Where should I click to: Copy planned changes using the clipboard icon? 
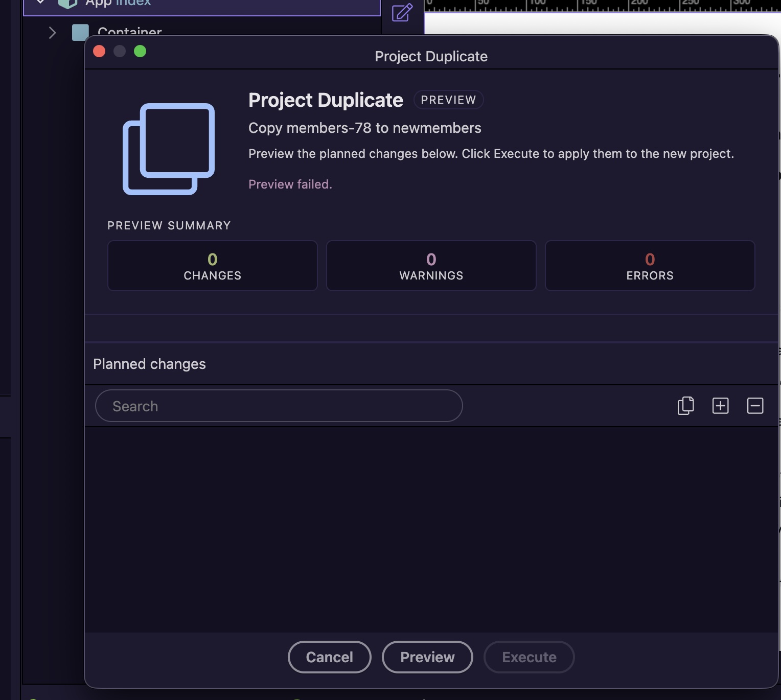pyautogui.click(x=685, y=406)
